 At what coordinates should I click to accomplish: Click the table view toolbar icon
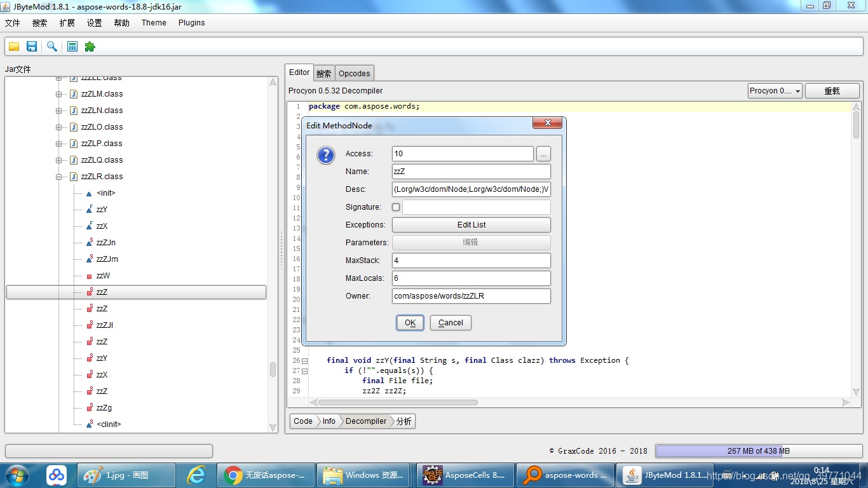pyautogui.click(x=72, y=46)
